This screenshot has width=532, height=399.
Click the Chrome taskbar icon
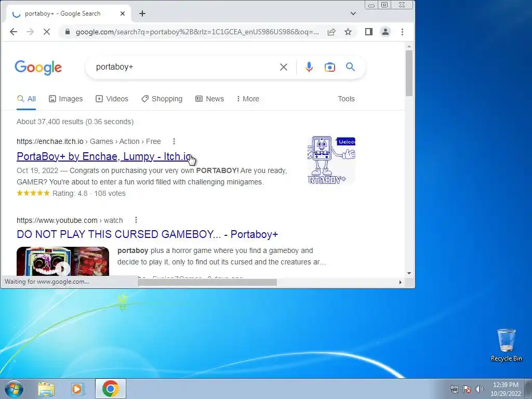(x=111, y=389)
